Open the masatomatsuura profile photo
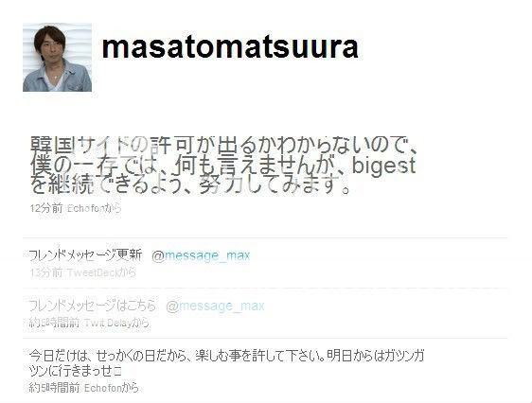Viewport: 532px width, 403px height. (x=57, y=58)
